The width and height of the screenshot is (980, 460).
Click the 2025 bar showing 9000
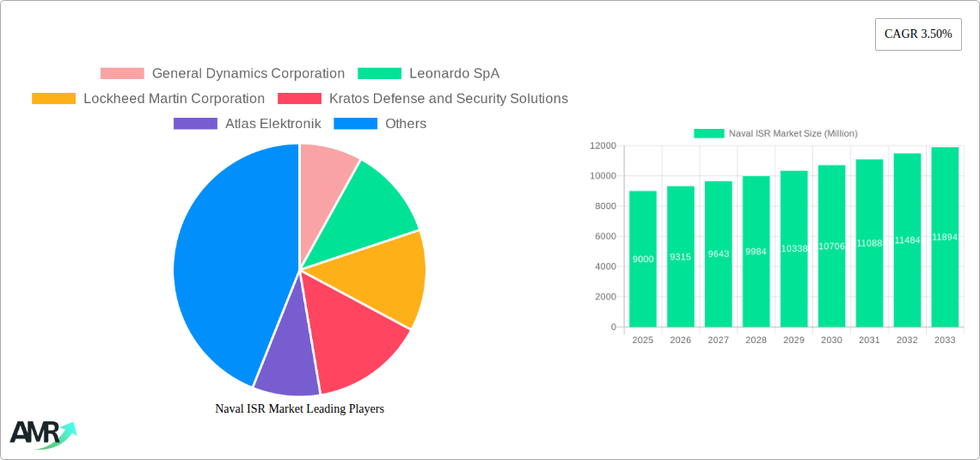643,259
